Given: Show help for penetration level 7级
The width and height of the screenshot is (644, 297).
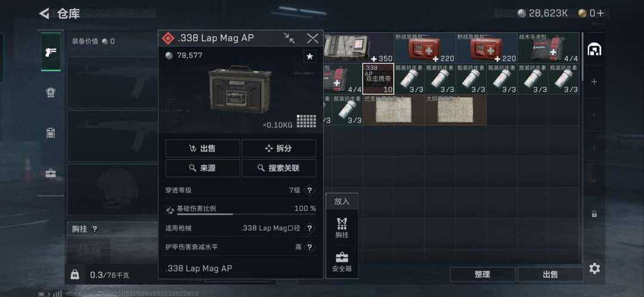Looking at the screenshot, I should click(x=309, y=190).
